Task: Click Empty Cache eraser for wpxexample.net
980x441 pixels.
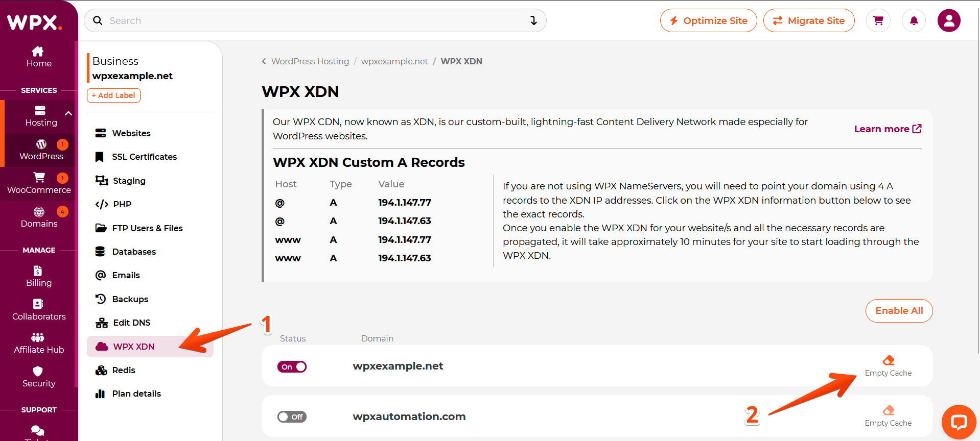Action: pos(888,361)
